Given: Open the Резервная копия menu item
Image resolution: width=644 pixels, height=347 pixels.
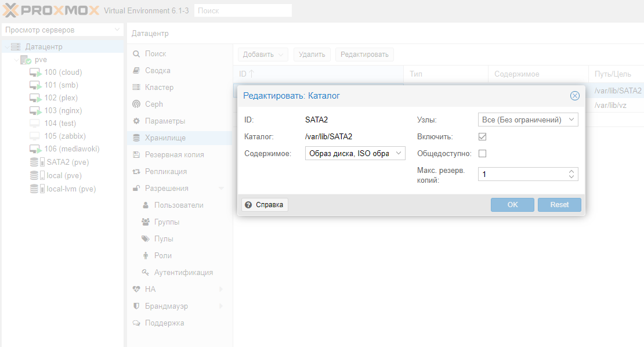Looking at the screenshot, I should 174,155.
